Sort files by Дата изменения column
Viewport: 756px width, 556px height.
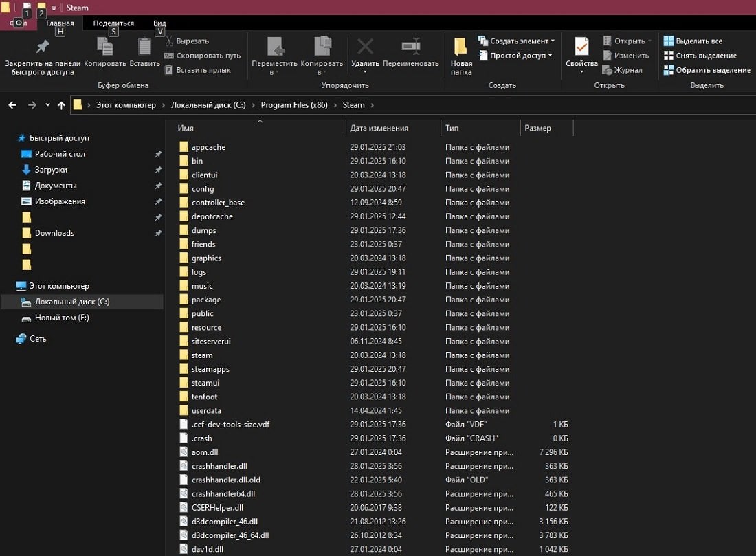point(379,128)
